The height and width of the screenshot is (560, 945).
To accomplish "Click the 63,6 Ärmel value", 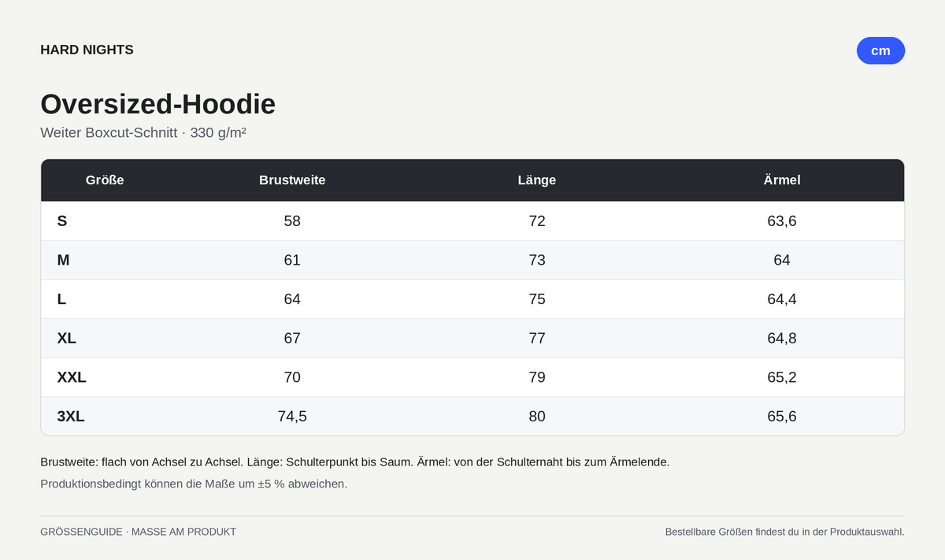I will click(782, 221).
